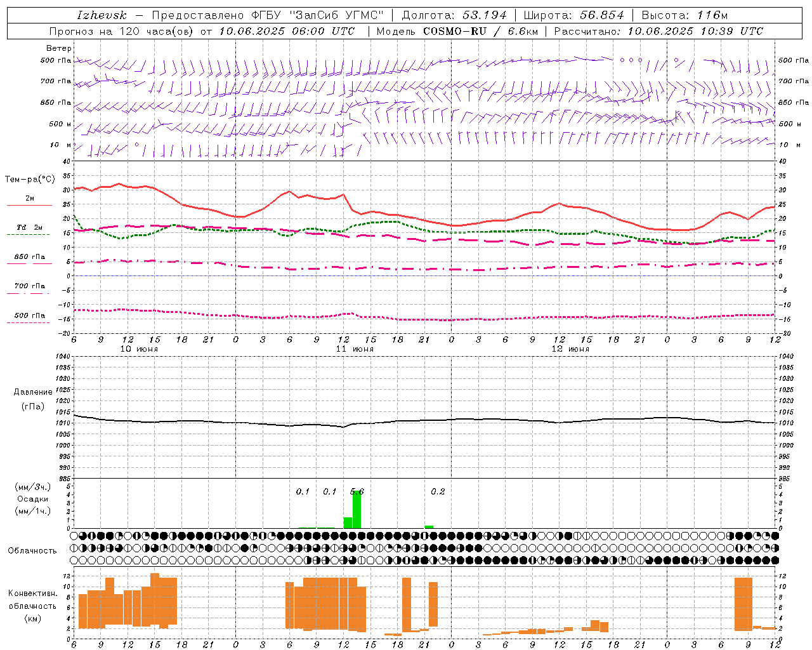Click the "Осадки" precipitation label

click(x=33, y=499)
